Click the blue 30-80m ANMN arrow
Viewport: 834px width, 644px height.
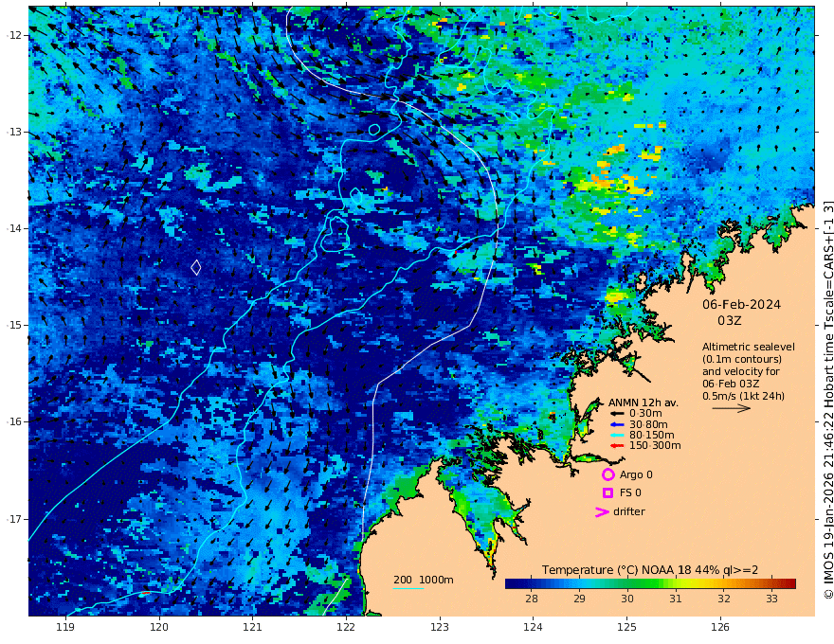(x=617, y=424)
